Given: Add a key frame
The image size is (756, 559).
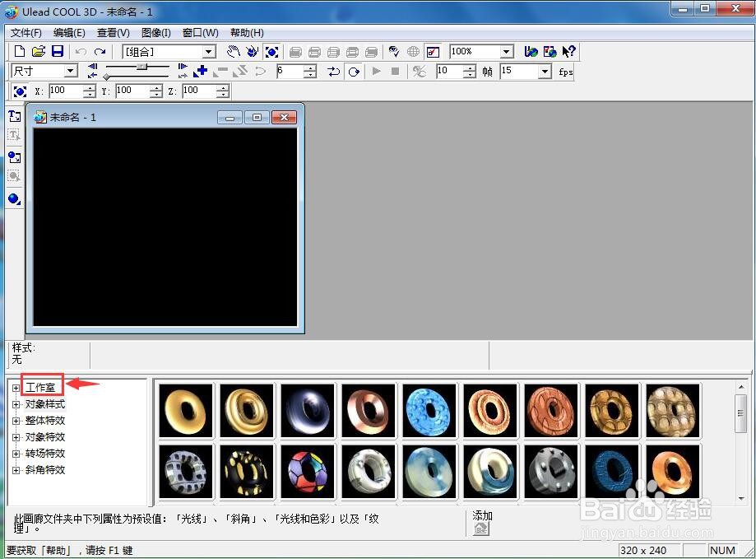Looking at the screenshot, I should pyautogui.click(x=200, y=72).
